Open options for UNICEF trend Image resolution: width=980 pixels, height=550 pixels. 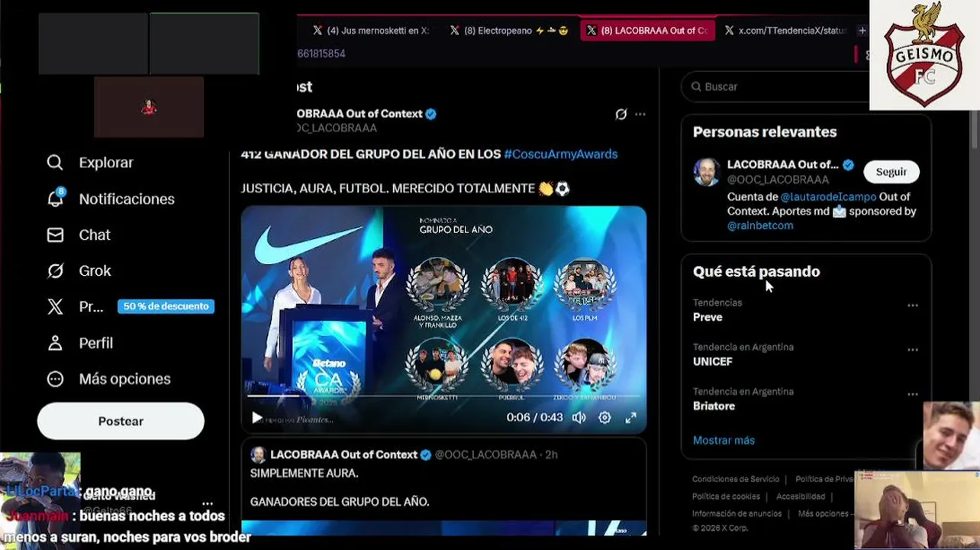pyautogui.click(x=912, y=350)
